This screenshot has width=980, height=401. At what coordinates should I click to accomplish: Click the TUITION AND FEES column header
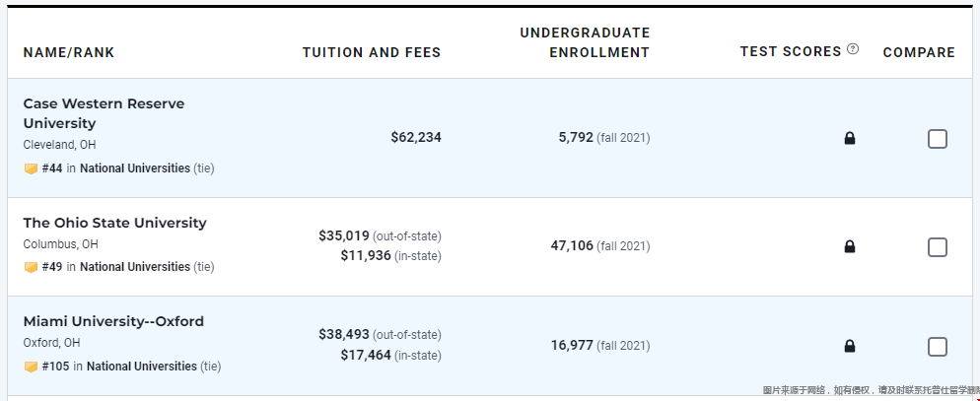[x=372, y=52]
